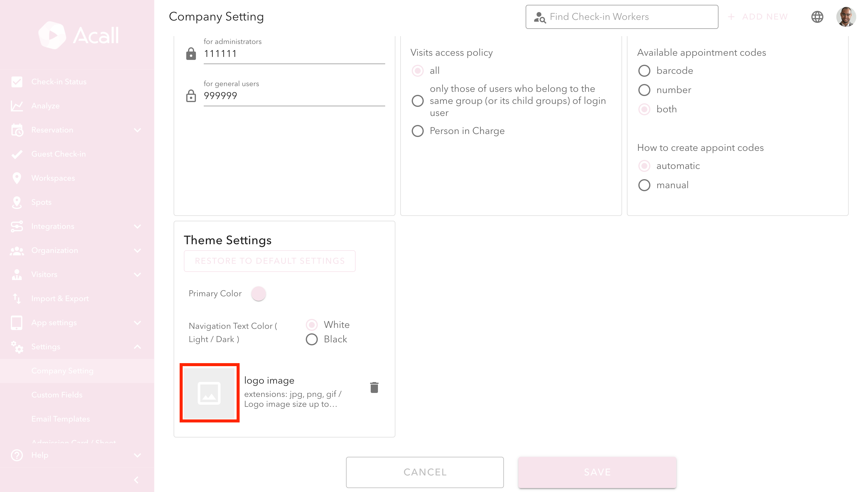The height and width of the screenshot is (492, 868).
Task: Choose Person in Charge access policy
Action: click(418, 131)
